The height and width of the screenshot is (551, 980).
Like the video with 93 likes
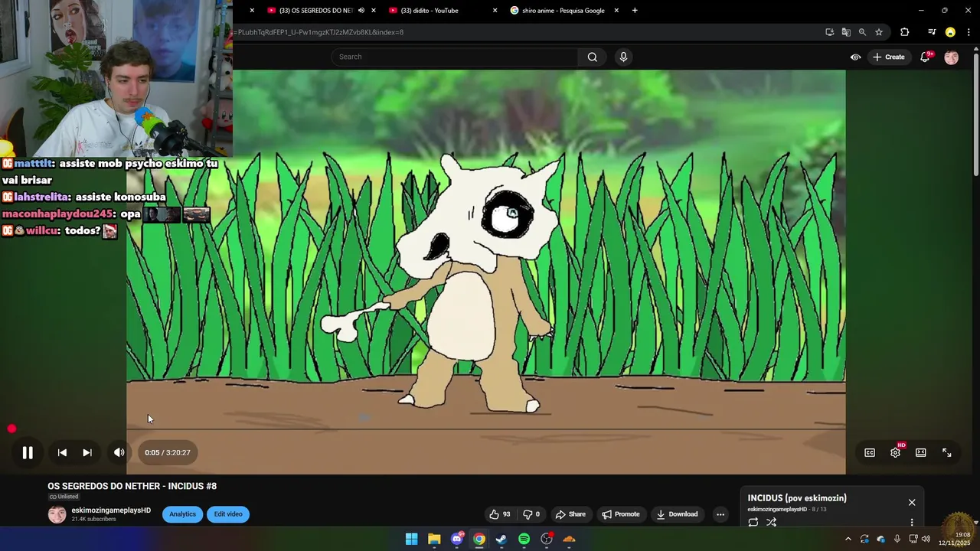tap(500, 514)
